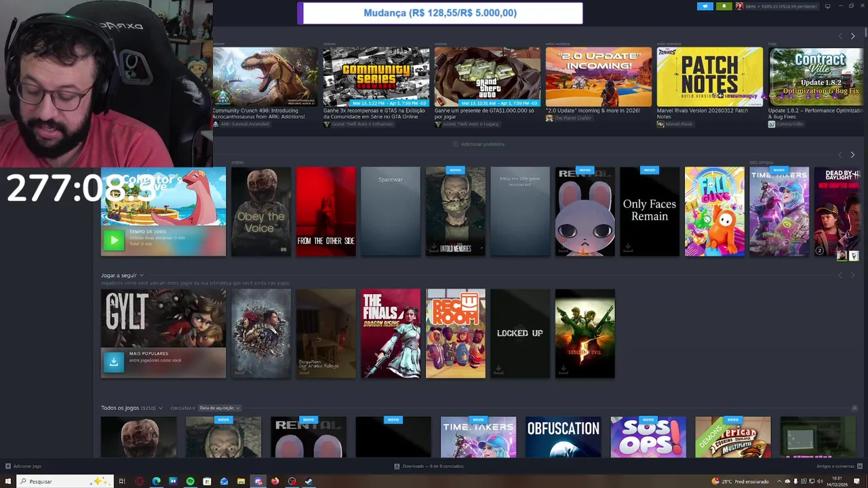Select Only Faces Remain game

[650, 211]
